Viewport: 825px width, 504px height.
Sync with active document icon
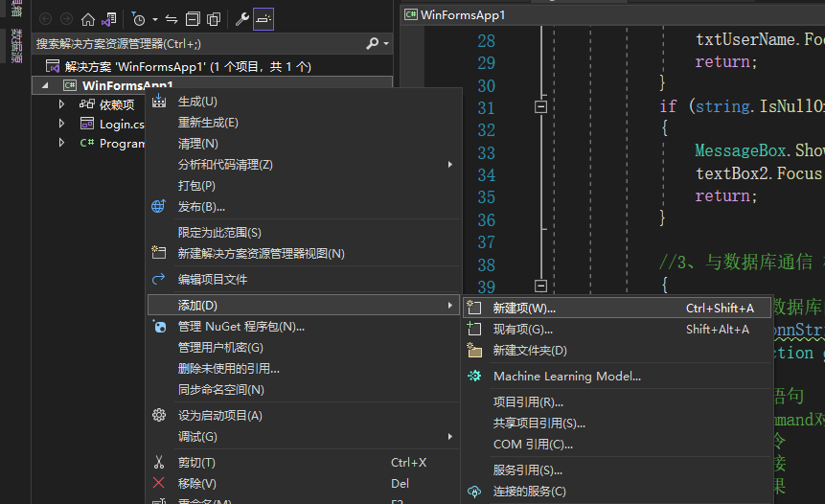[x=172, y=19]
